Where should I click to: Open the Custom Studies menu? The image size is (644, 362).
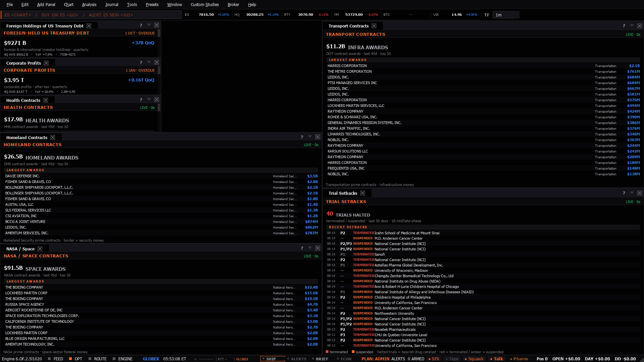205,5
